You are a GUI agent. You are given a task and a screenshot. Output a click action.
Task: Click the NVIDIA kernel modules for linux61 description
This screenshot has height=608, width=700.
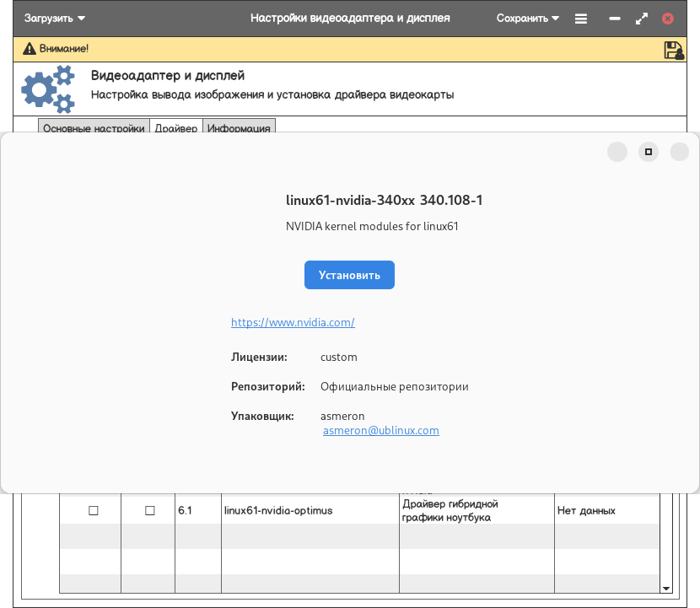372,226
